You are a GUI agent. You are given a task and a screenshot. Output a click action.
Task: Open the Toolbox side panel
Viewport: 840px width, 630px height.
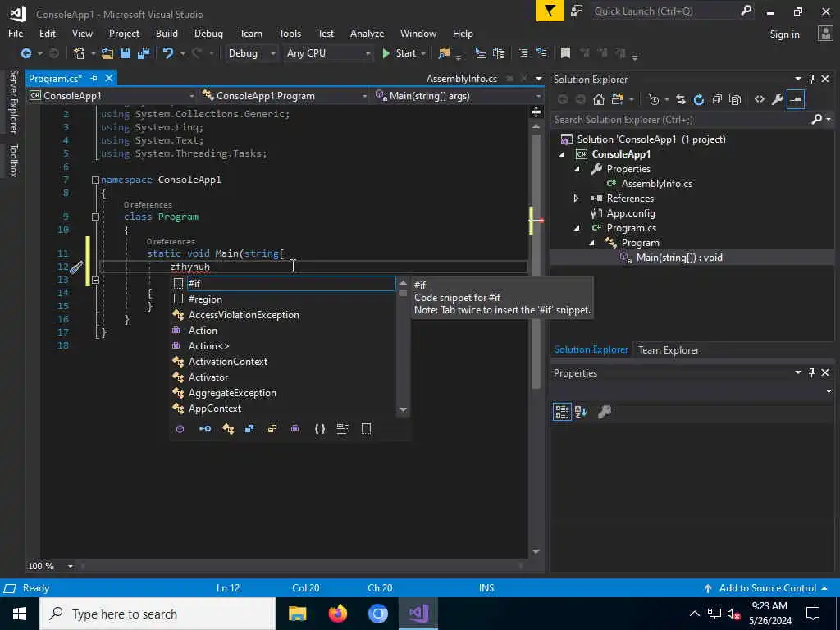coord(14,160)
